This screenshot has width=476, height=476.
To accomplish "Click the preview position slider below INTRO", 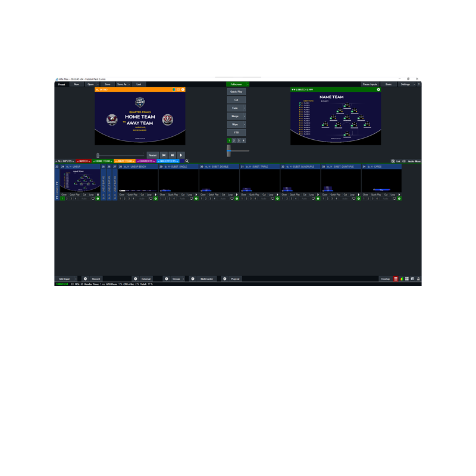I will pyautogui.click(x=99, y=155).
